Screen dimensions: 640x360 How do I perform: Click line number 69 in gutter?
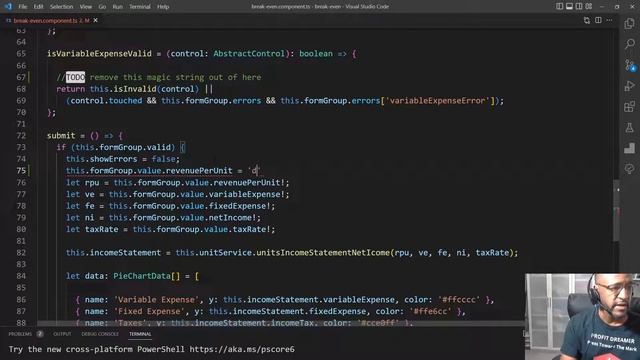tap(21, 101)
